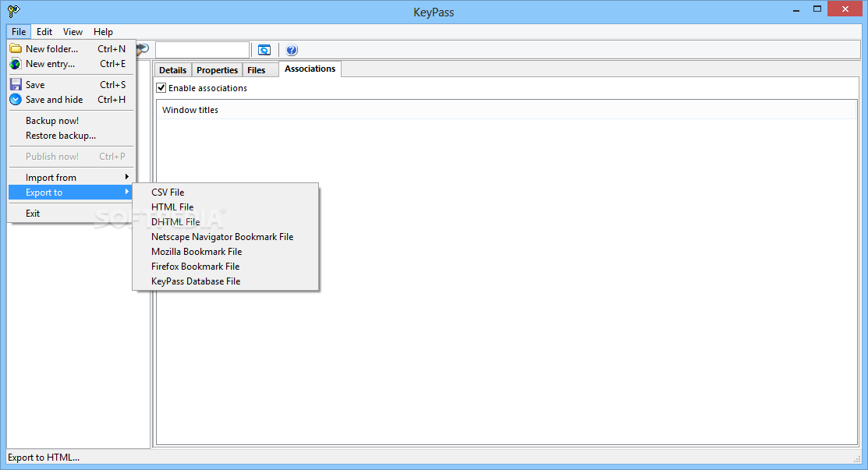
Task: Click the Save floppy disk icon
Action: pos(16,85)
